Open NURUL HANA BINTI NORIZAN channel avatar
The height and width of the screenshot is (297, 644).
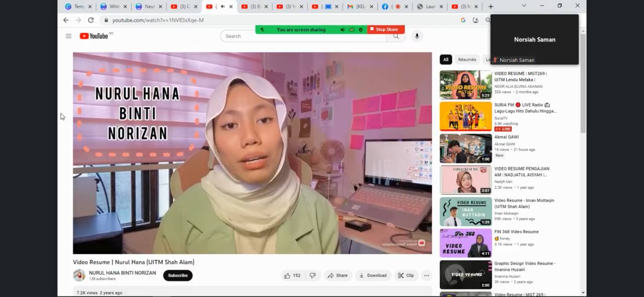(79, 275)
